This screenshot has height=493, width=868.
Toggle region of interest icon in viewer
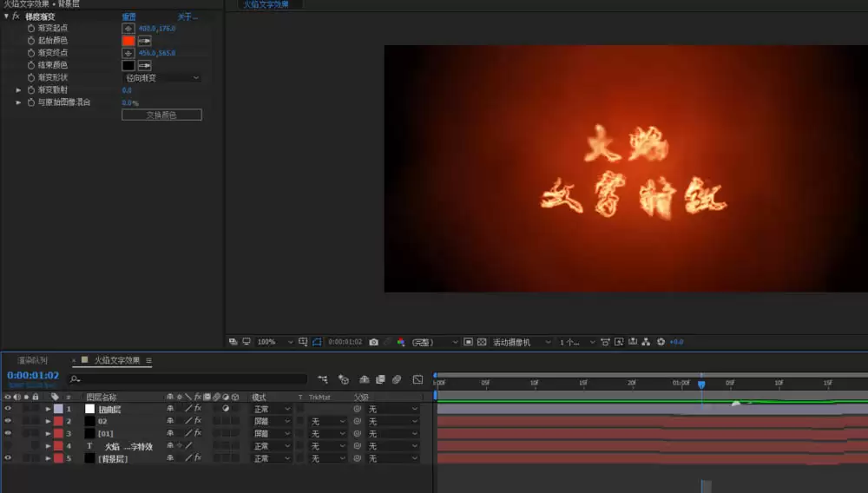[x=468, y=342]
